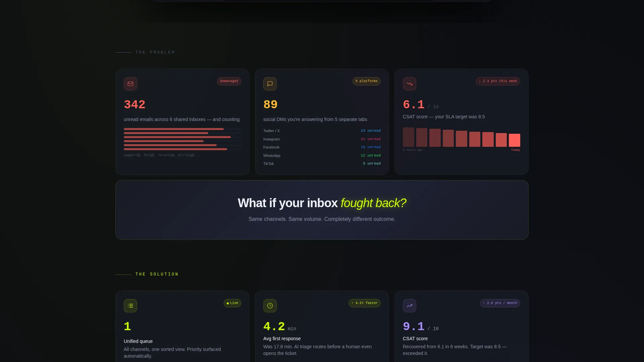Click 'CSAT score — your SLA target' text
Image resolution: width=644 pixels, height=362 pixels.
[x=444, y=117]
